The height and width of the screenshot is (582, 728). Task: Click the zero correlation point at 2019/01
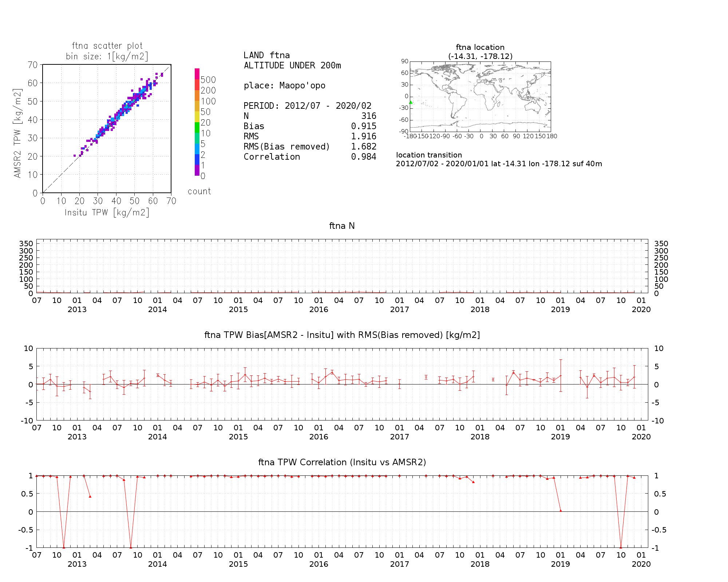[561, 511]
